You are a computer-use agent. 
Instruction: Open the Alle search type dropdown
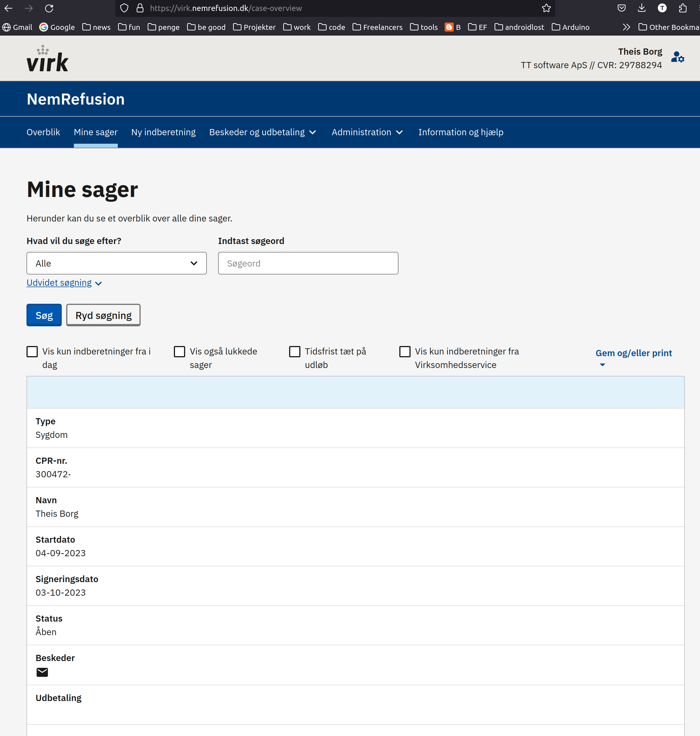116,263
